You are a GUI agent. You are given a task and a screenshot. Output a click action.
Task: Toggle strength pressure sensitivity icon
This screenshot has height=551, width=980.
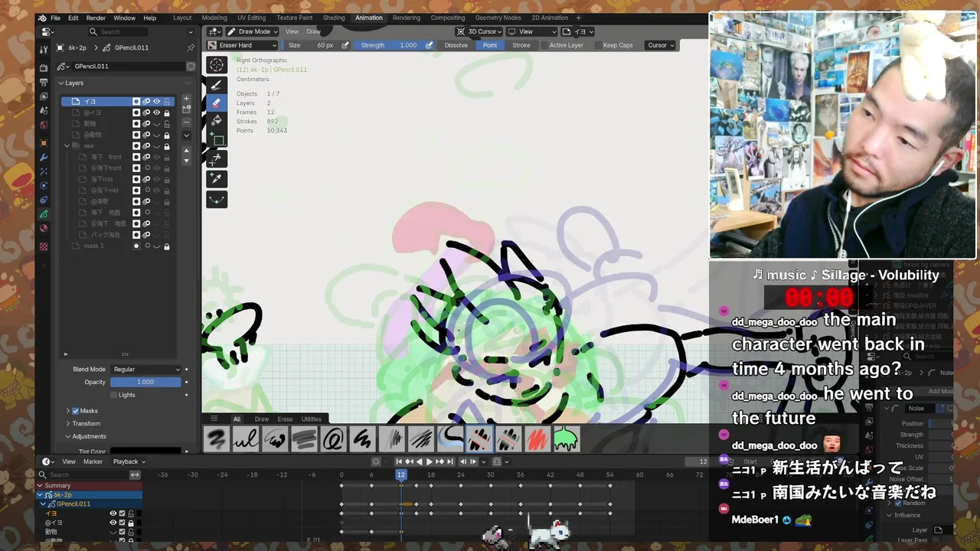tap(429, 45)
